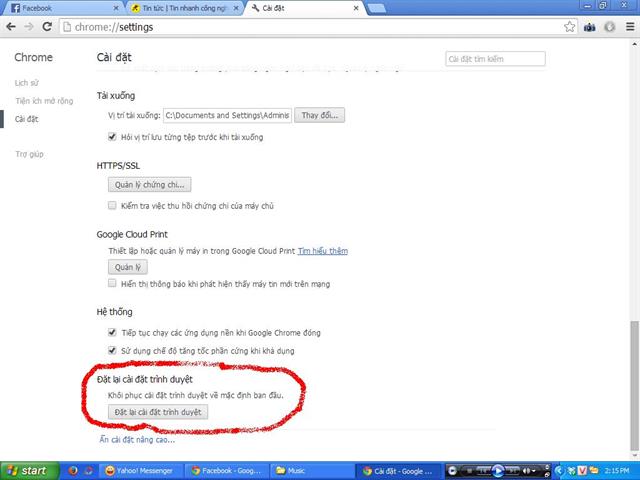Screen dimensions: 640x480
Task: Expand hidden system tray icons
Action: (559, 471)
